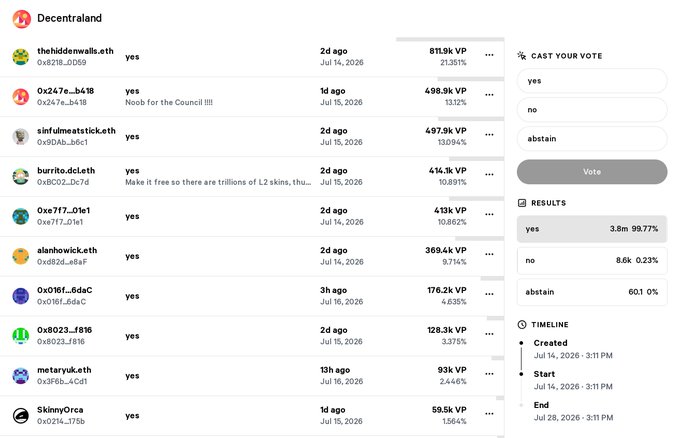This screenshot has height=438, width=680.
Task: Open thehiddenwalls.eth avatar
Action: 20,57
